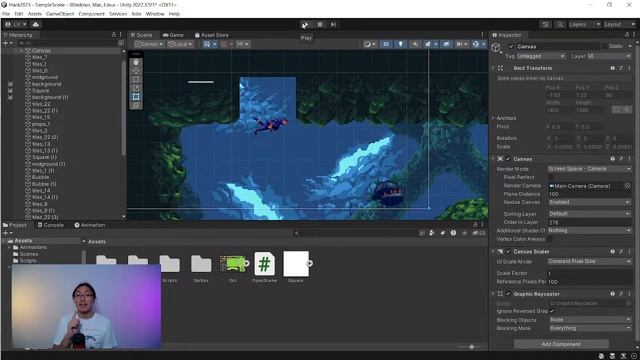This screenshot has width=640, height=360.
Task: Toggle the 2D view button
Action: click(x=386, y=44)
